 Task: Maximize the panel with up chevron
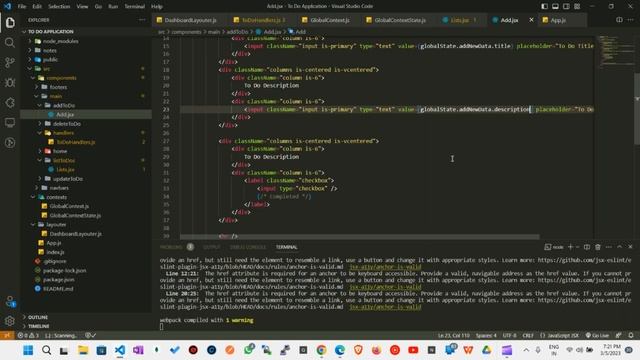click(x=620, y=247)
